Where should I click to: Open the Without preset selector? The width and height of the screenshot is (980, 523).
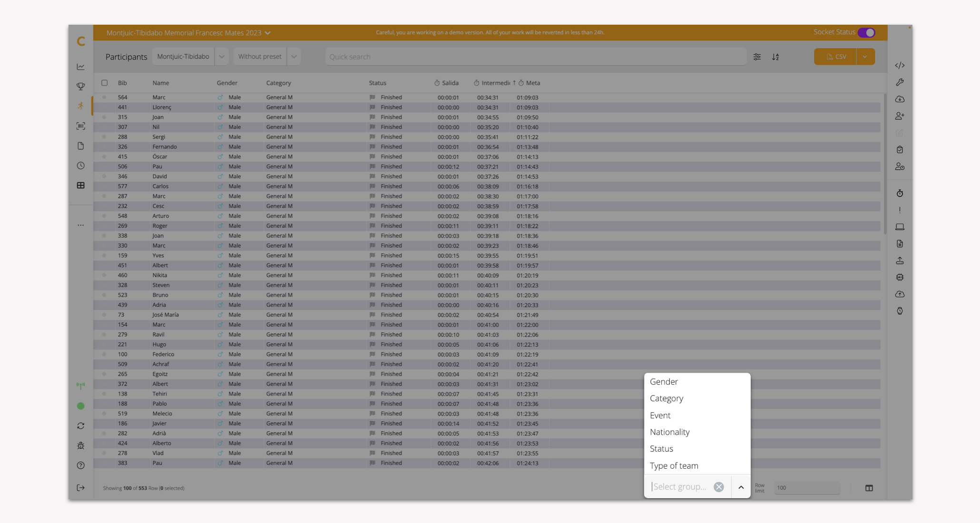click(x=260, y=57)
